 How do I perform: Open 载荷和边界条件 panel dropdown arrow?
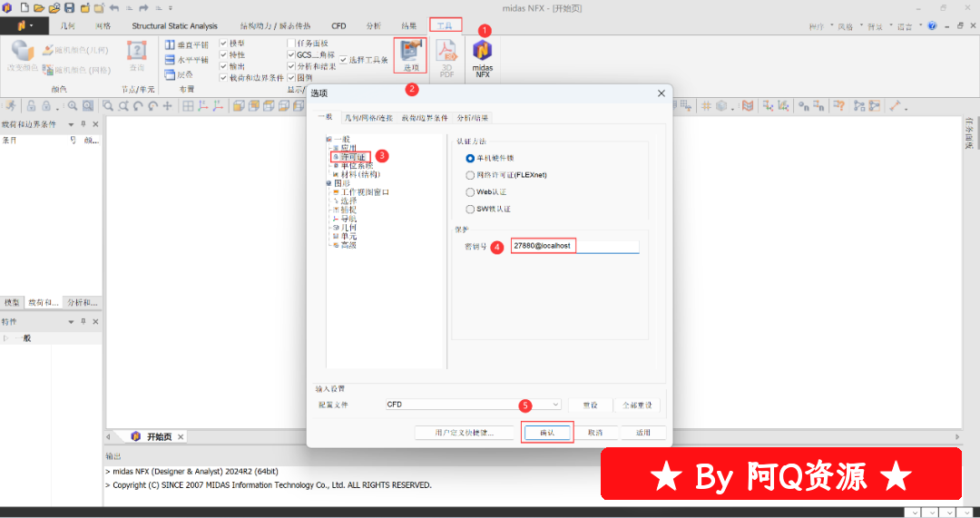(71, 124)
